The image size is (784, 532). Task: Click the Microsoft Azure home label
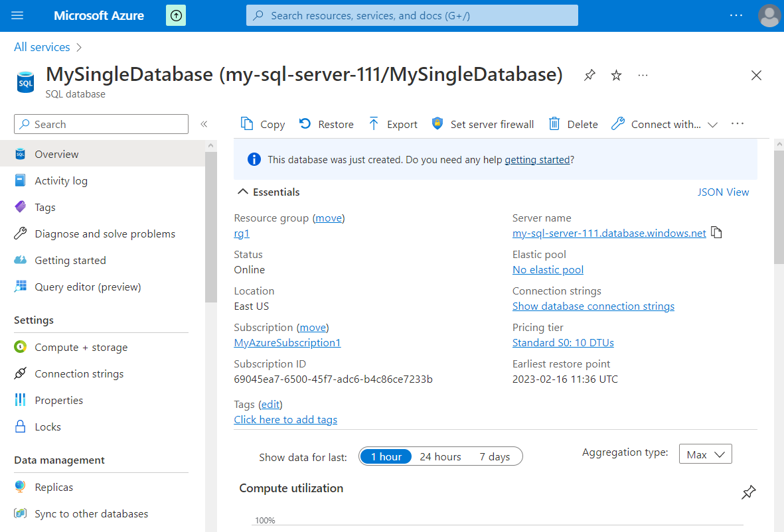[99, 15]
